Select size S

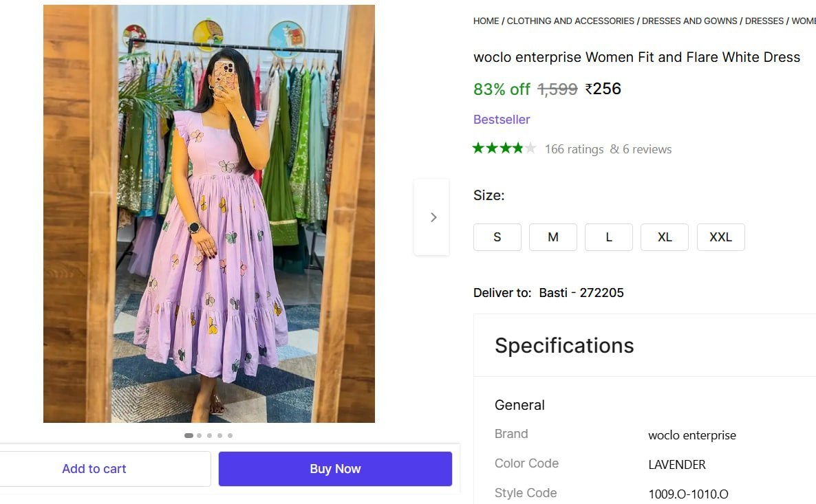497,237
